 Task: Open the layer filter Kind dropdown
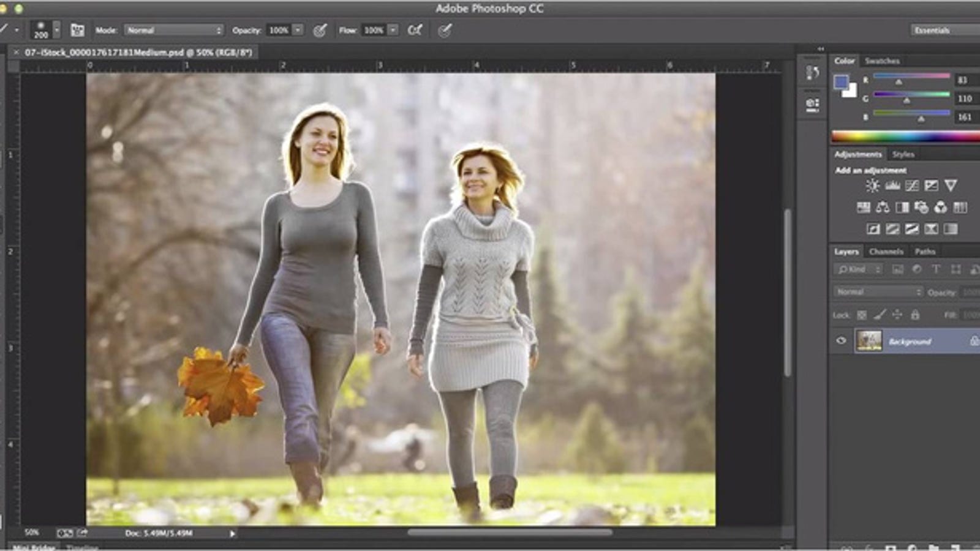pos(859,269)
